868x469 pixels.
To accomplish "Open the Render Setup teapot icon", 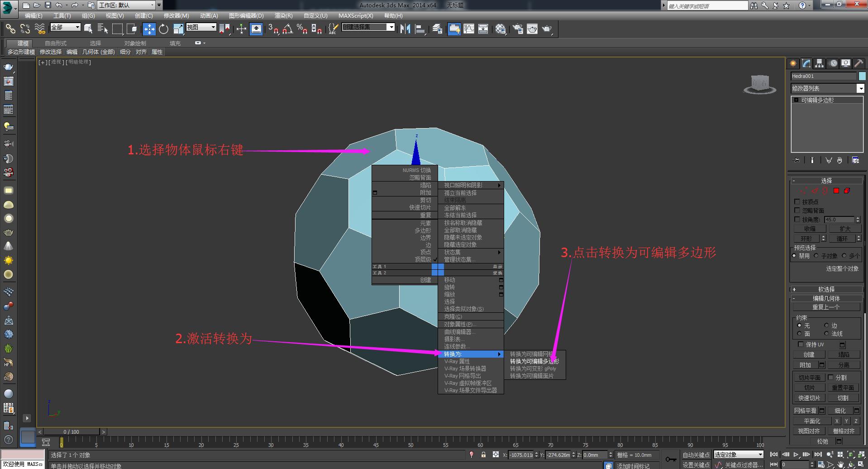I will coord(517,29).
